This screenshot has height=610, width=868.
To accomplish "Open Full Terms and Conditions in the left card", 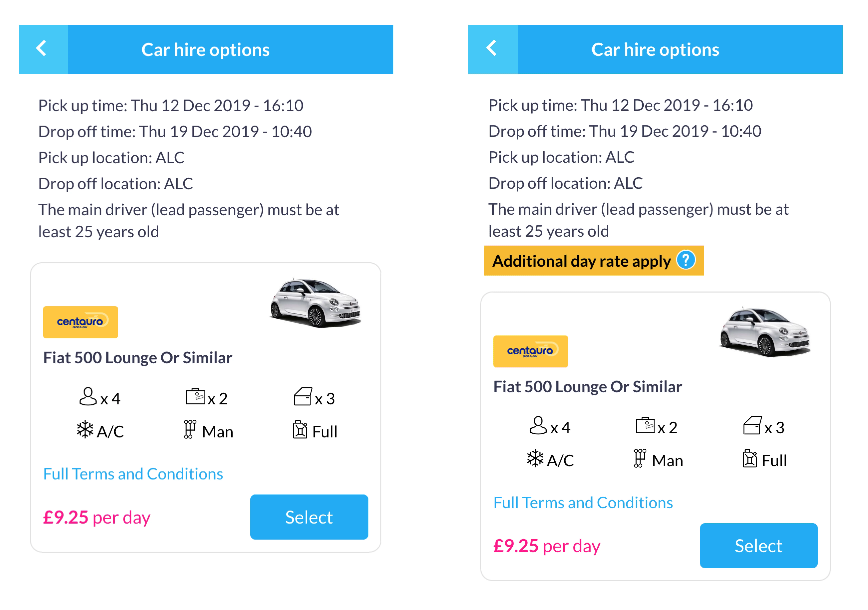I will [x=133, y=474].
